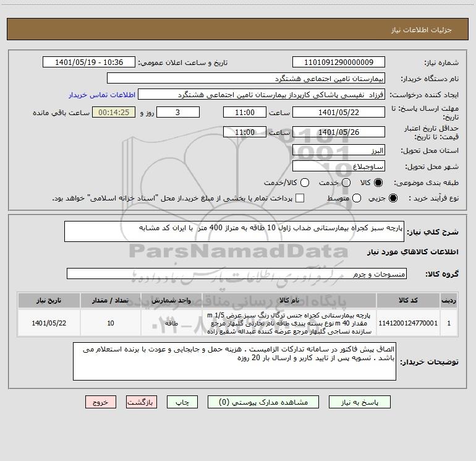Screen dimensions: 476x461
Task: Click the buyer notes text area
Action: click(234, 361)
